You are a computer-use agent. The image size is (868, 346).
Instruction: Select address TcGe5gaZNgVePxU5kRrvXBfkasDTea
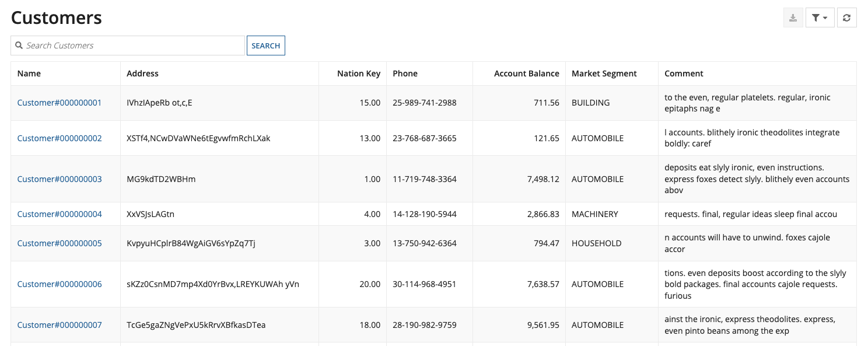[196, 325]
